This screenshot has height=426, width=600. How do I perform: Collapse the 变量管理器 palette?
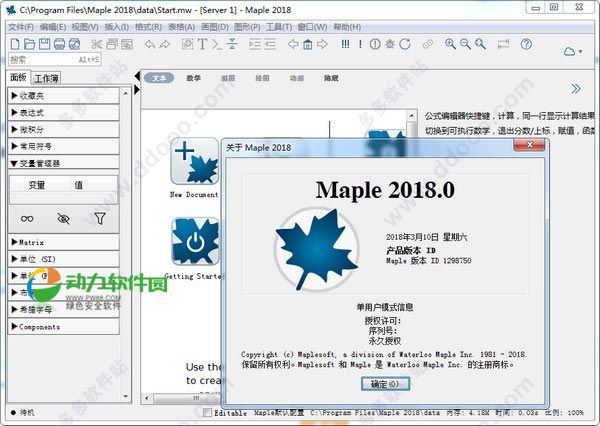[64, 163]
